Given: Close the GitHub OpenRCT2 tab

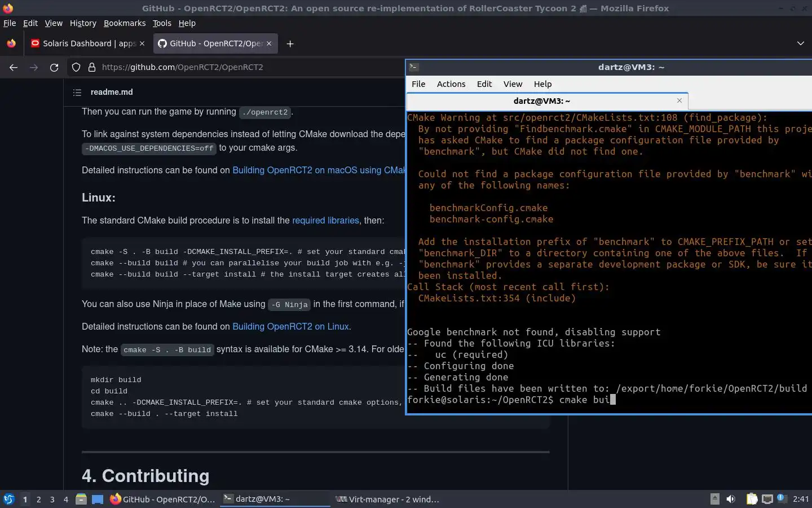Looking at the screenshot, I should pos(269,43).
